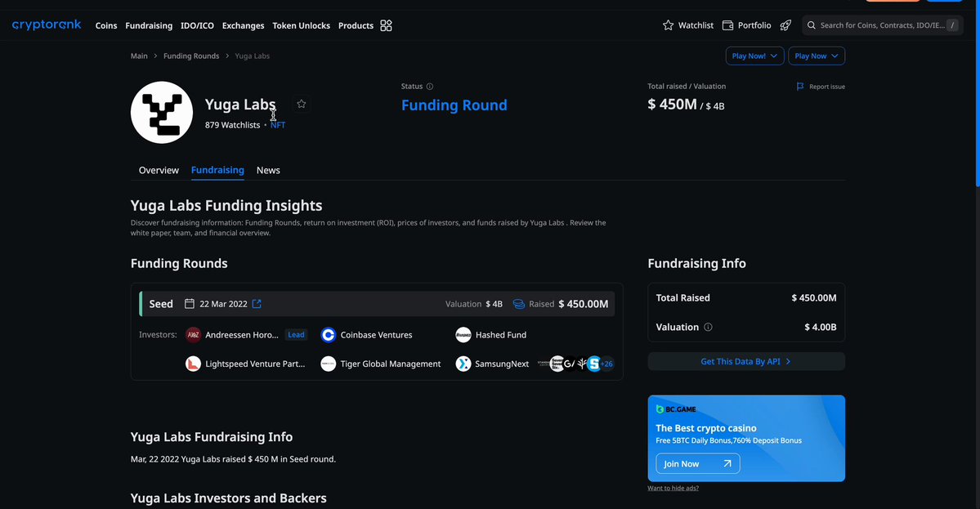This screenshot has height=509, width=980.
Task: Click the Watchlist star icon in header
Action: tap(668, 25)
